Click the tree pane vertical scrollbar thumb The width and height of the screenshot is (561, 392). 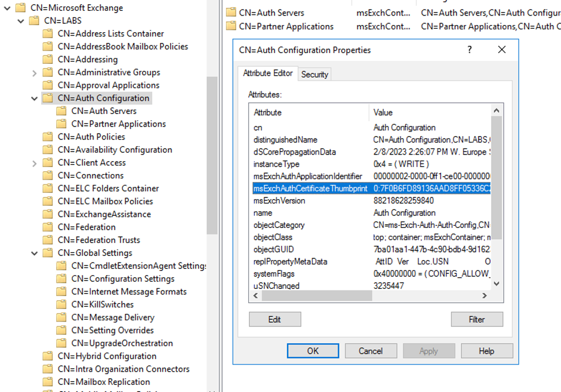(x=212, y=155)
